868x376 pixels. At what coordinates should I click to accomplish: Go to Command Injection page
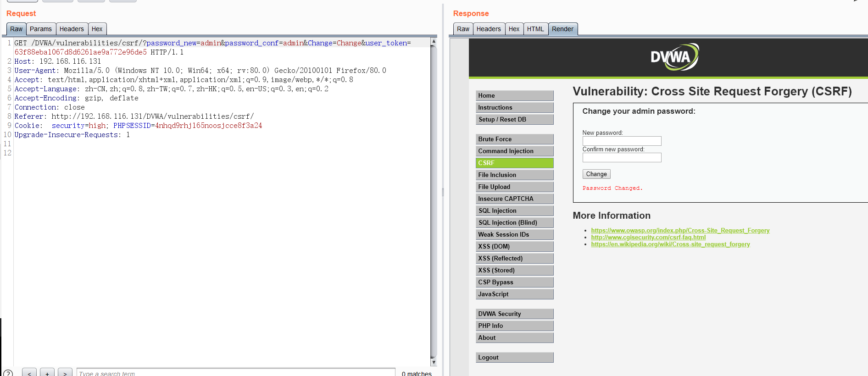pos(514,151)
